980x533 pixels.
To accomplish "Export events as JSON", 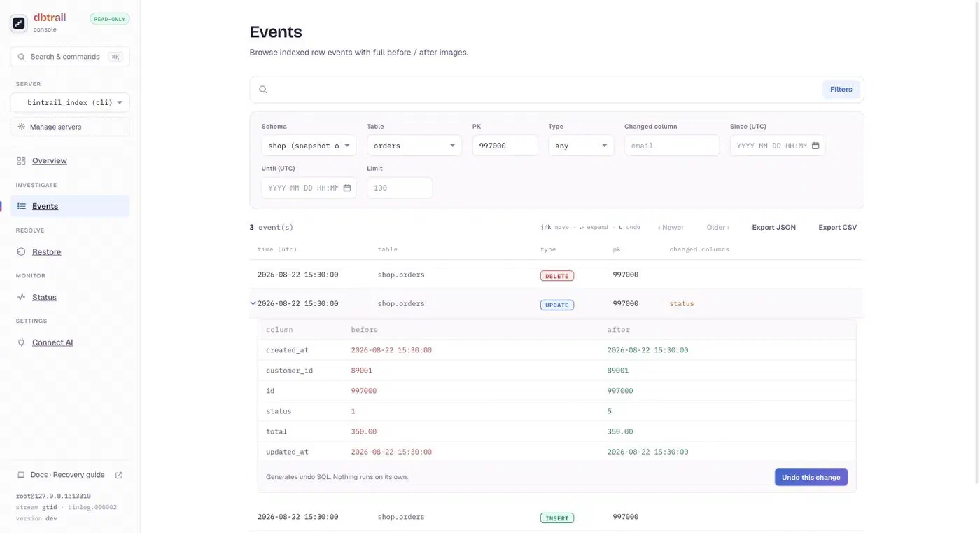I will (x=773, y=228).
